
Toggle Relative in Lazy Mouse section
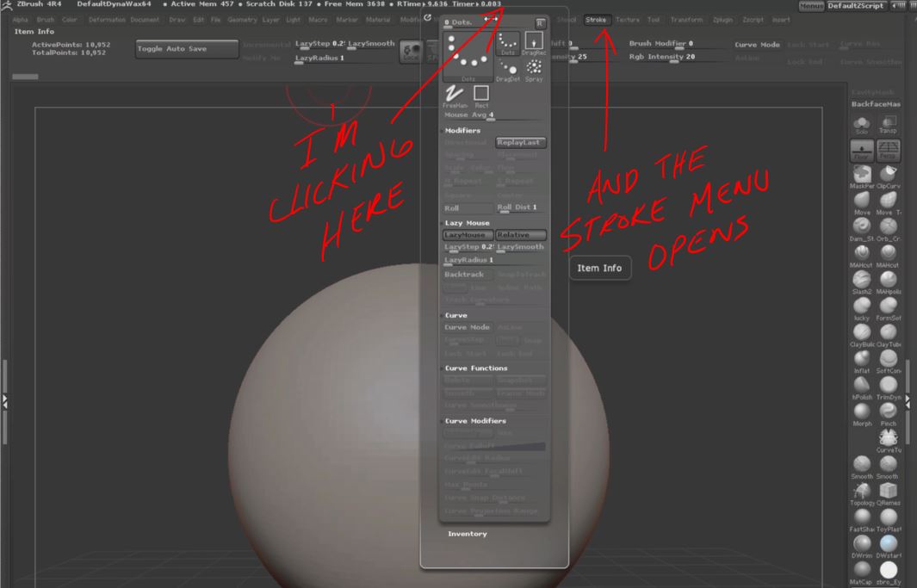click(x=521, y=235)
